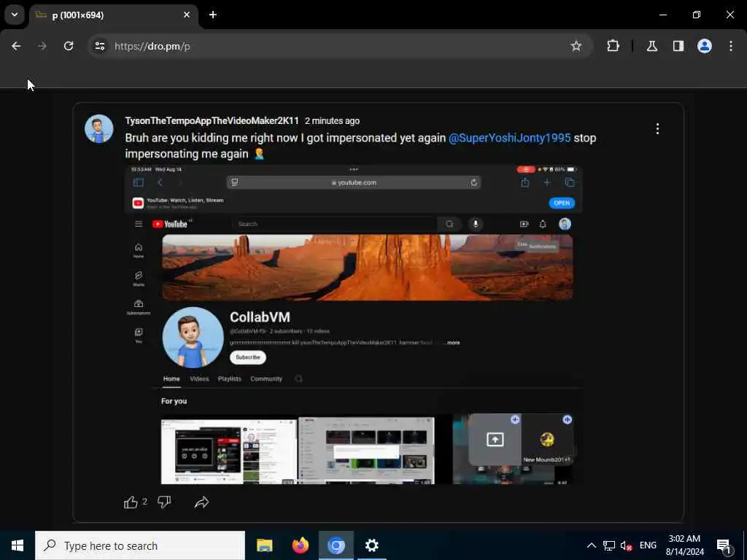Click the Safari reload icon in screenshot
Image resolution: width=747 pixels, height=560 pixels.
click(474, 182)
